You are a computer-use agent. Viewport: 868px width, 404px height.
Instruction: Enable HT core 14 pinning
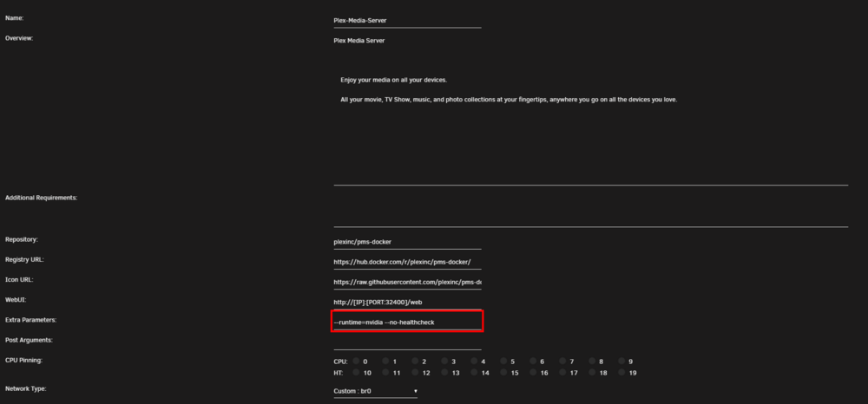(475, 373)
